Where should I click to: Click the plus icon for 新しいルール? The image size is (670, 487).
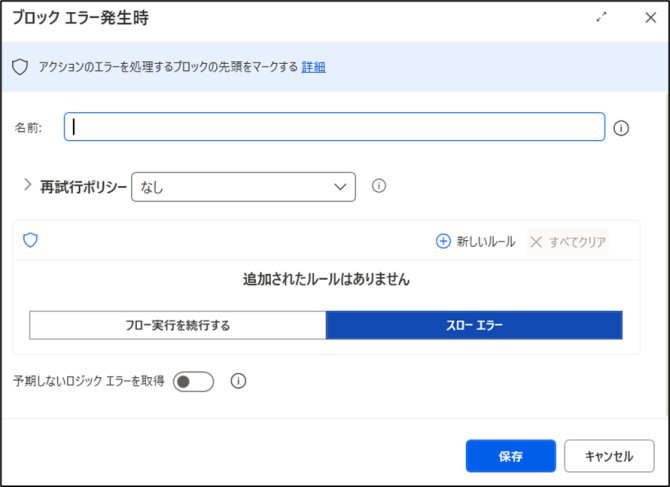443,241
